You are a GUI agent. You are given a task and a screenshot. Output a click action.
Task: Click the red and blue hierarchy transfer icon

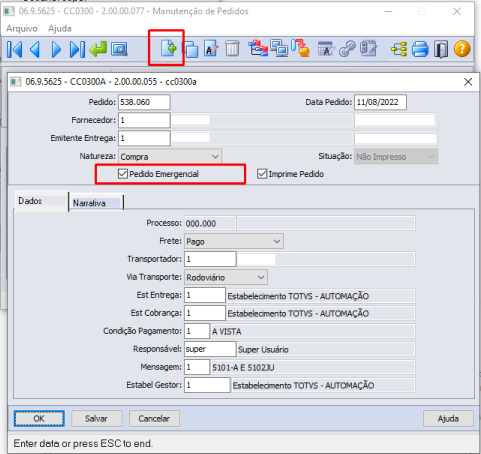point(258,48)
